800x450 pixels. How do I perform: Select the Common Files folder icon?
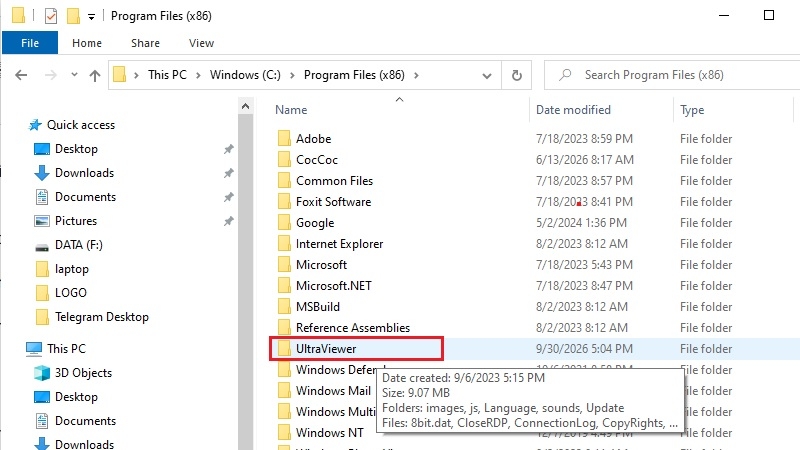[x=284, y=181]
